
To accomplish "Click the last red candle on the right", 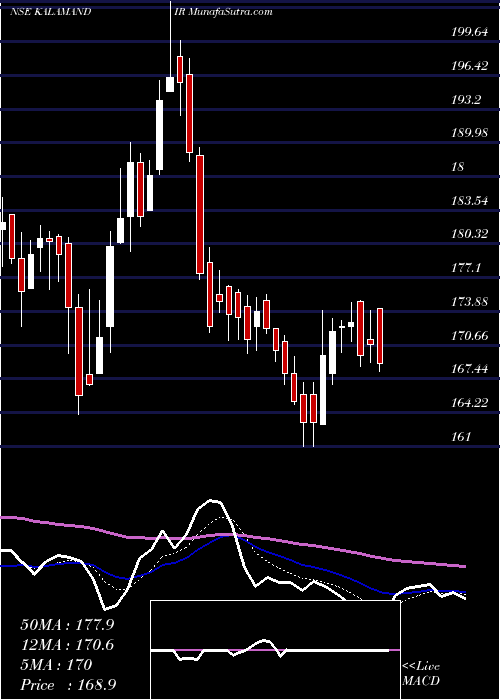I will point(380,336).
